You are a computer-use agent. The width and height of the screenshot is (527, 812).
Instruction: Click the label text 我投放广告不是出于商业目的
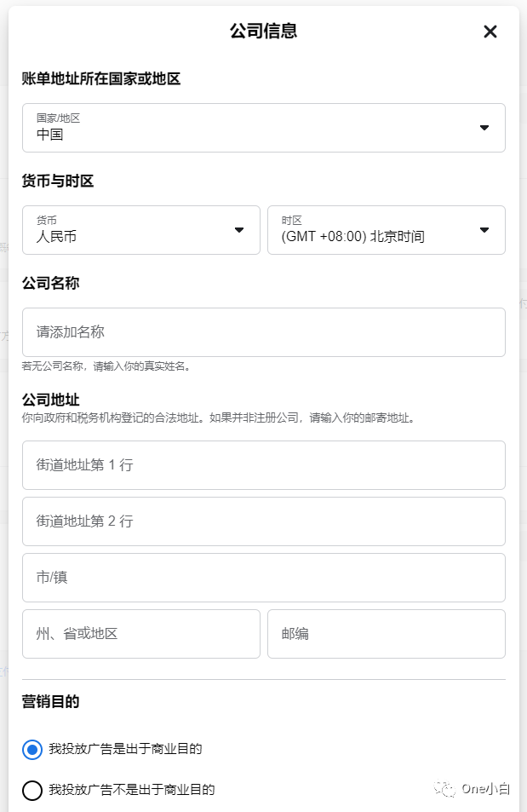click(128, 791)
